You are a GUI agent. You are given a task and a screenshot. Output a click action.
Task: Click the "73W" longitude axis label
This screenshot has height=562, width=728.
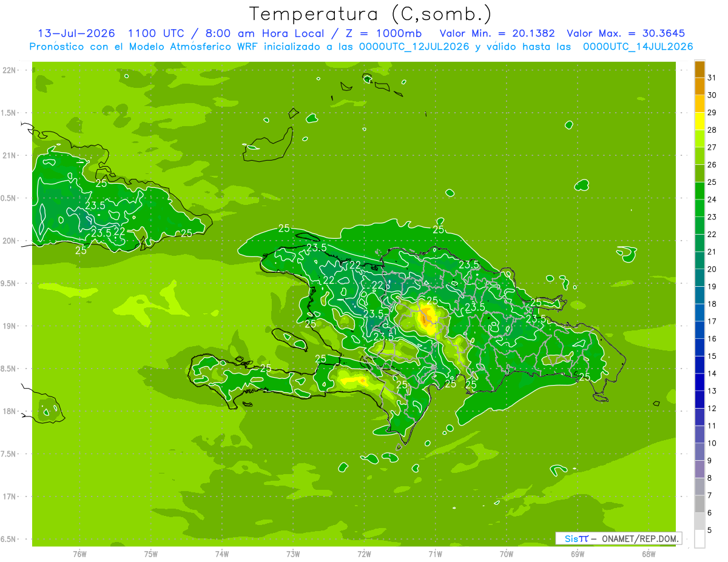point(293,554)
